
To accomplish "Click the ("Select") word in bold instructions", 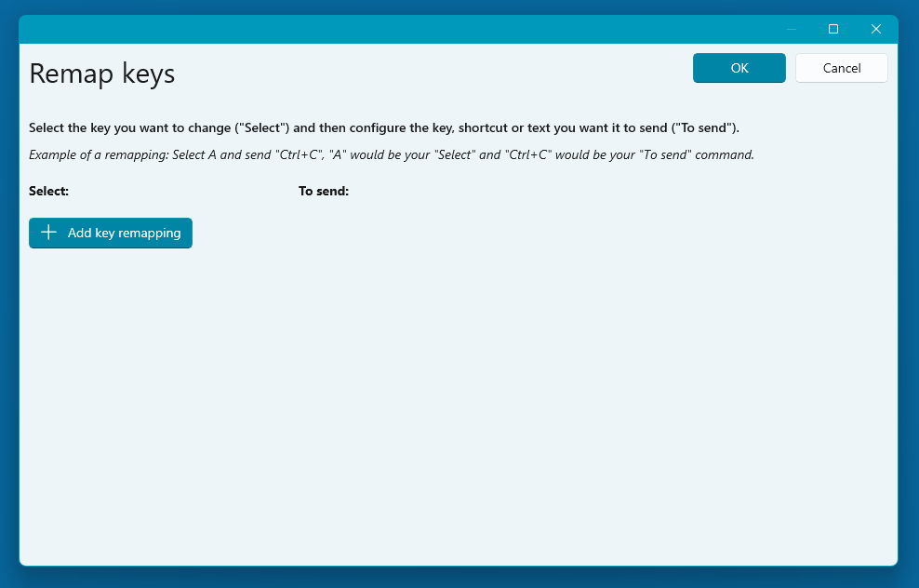I will (262, 127).
